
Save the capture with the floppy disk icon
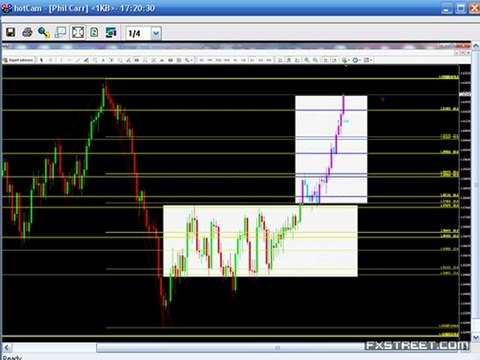pyautogui.click(x=11, y=32)
